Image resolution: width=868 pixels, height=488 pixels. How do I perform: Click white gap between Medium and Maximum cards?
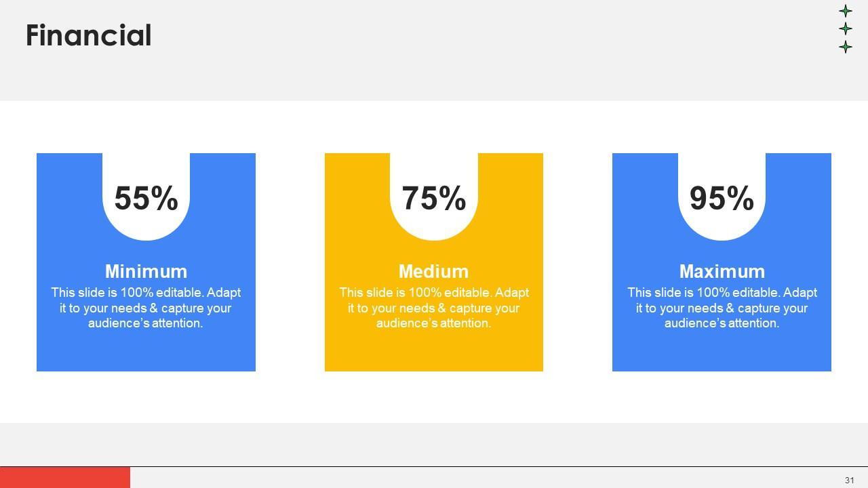pyautogui.click(x=578, y=262)
